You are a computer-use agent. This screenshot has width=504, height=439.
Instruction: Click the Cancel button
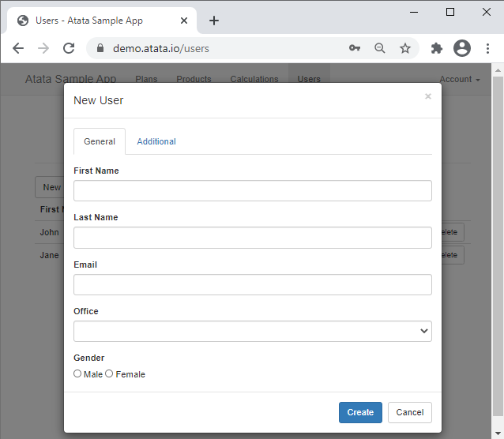pyautogui.click(x=409, y=412)
